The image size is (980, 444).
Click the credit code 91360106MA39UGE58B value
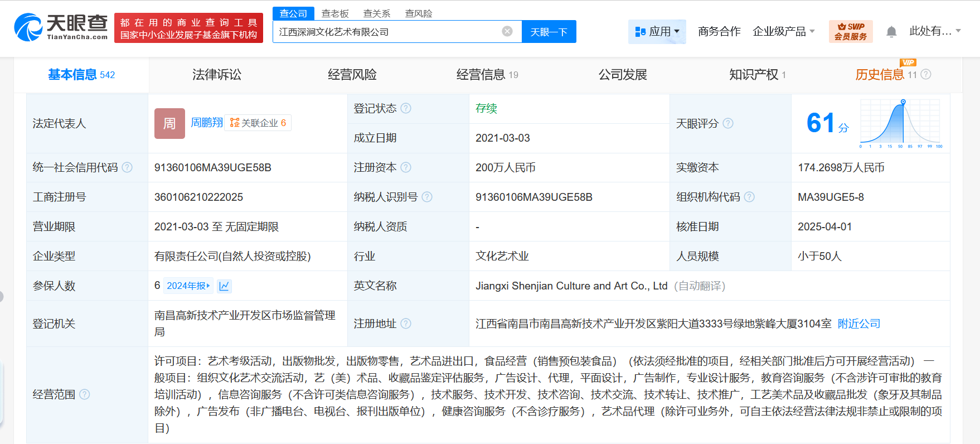(213, 167)
